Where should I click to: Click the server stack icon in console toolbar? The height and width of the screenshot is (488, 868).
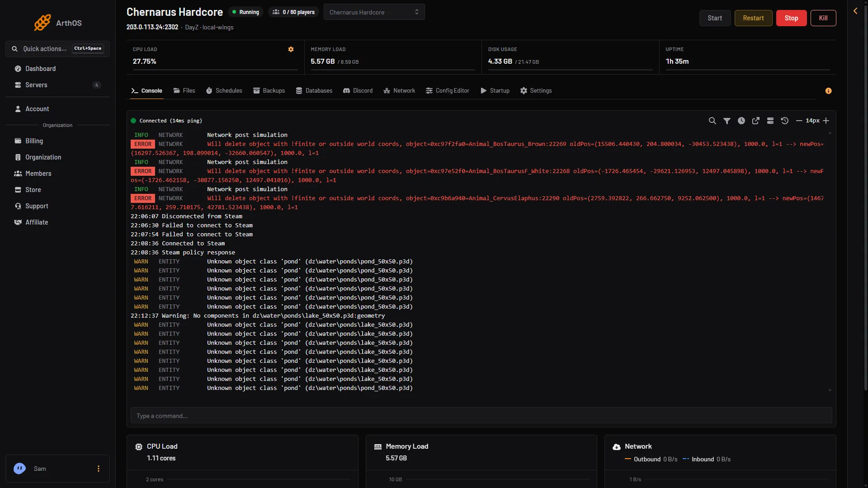[770, 121]
